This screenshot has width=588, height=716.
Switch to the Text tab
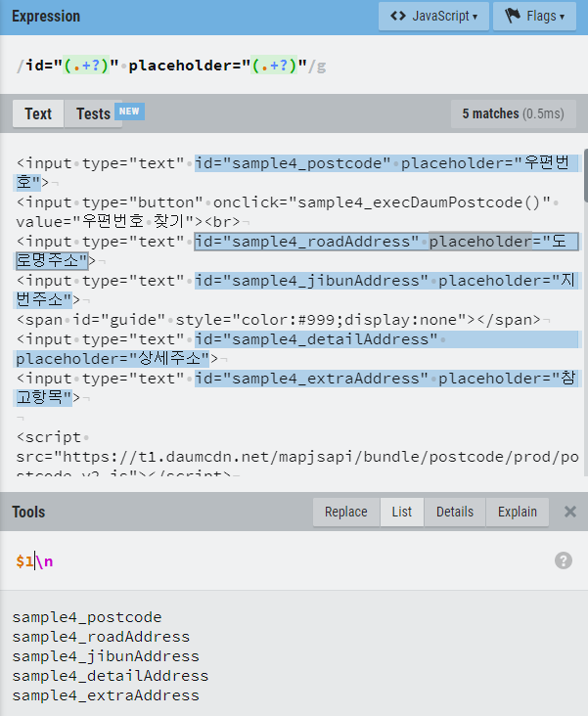(38, 113)
